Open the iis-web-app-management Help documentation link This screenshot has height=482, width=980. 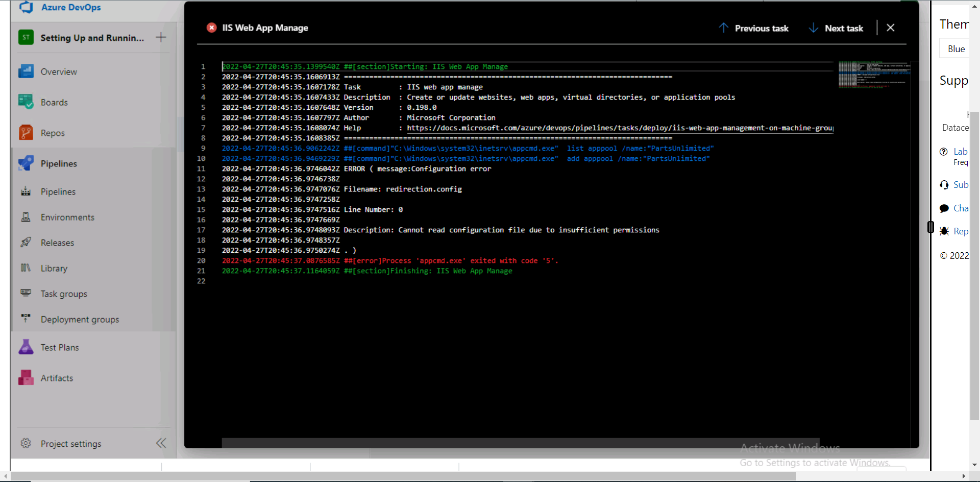(x=619, y=128)
